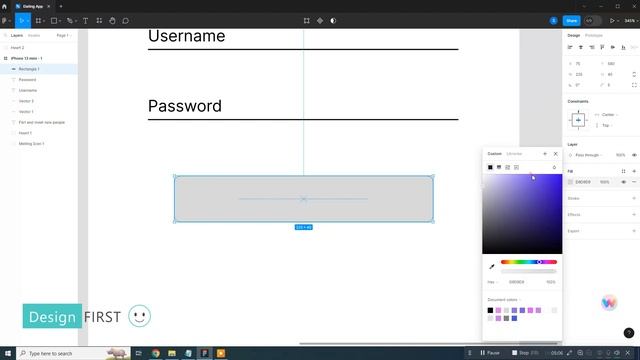Select the Heart 2 layer

pos(18,48)
